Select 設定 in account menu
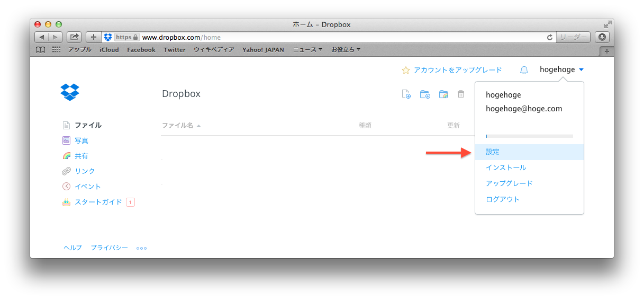The width and height of the screenshot is (644, 300). click(529, 152)
